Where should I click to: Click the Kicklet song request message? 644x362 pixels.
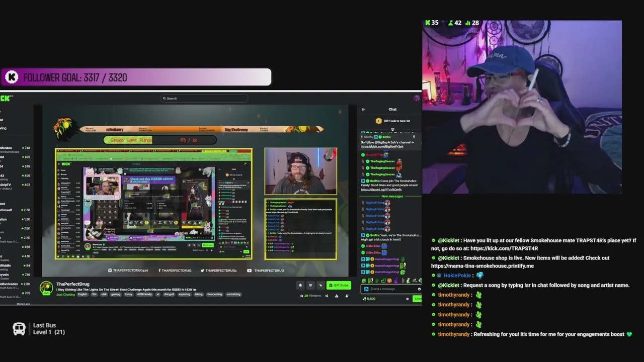point(530,285)
